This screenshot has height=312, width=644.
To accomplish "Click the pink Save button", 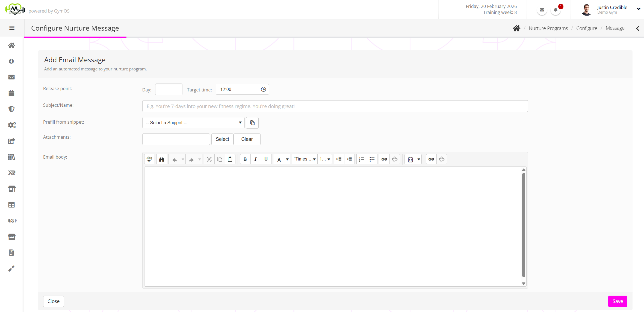I will [x=618, y=301].
